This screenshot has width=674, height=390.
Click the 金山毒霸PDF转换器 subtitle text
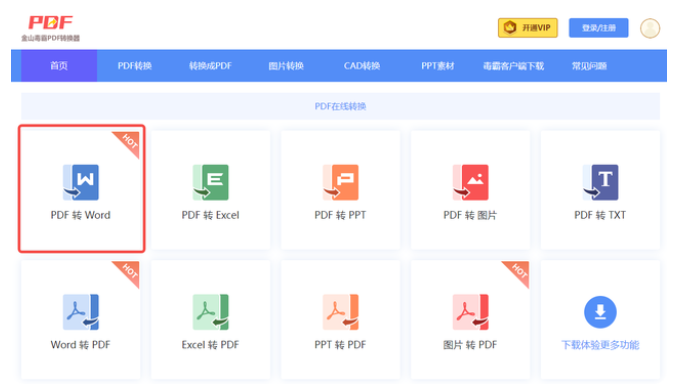point(51,38)
